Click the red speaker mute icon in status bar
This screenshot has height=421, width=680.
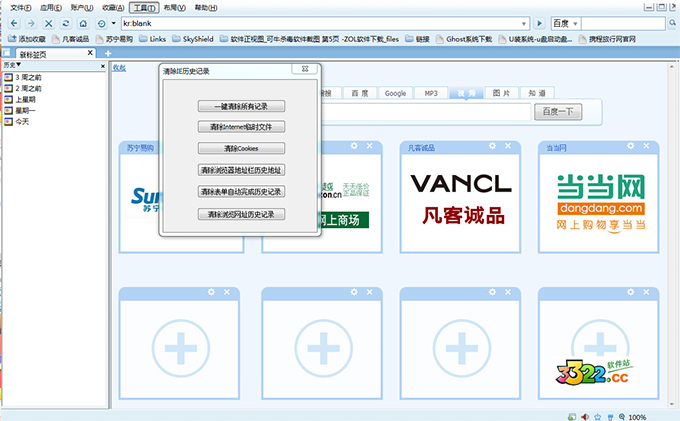(585, 417)
